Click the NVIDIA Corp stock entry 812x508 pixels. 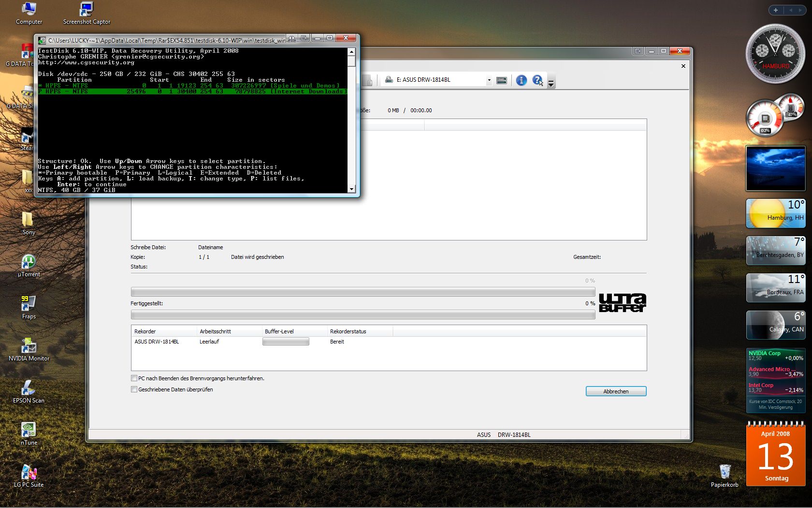[776, 356]
